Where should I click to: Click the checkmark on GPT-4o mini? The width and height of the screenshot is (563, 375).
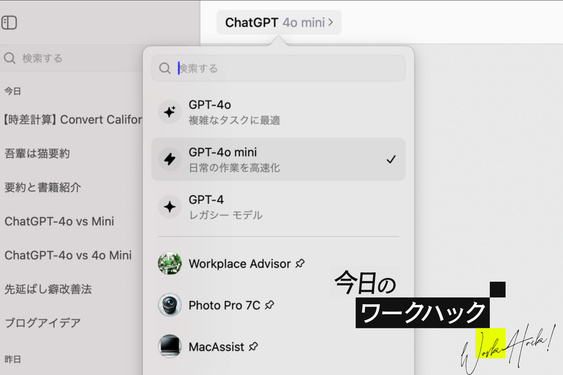coord(391,159)
